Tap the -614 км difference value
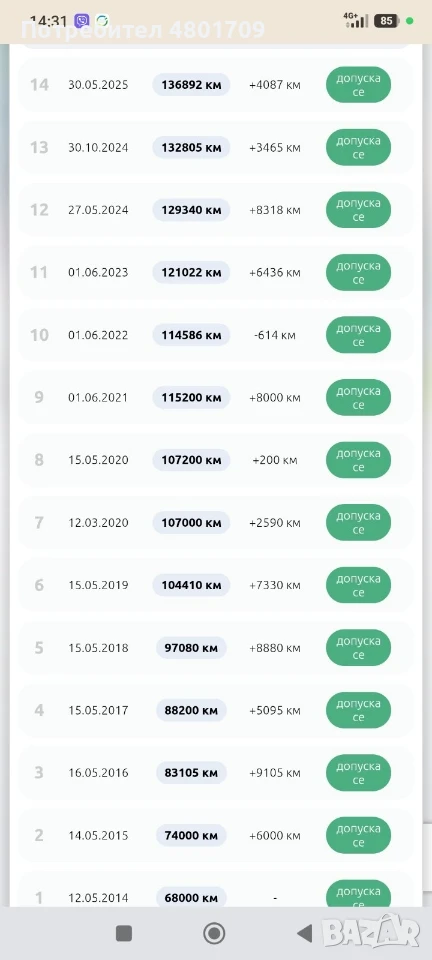Image resolution: width=432 pixels, height=960 pixels. [275, 335]
